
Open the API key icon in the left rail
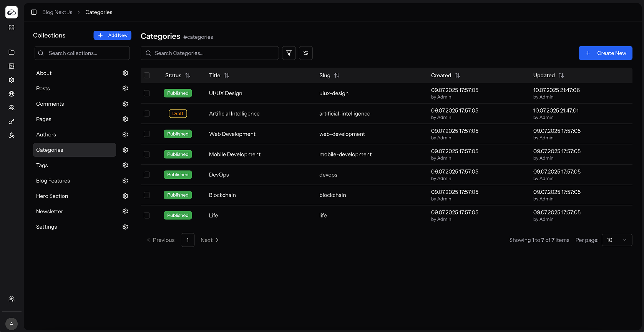point(12,121)
